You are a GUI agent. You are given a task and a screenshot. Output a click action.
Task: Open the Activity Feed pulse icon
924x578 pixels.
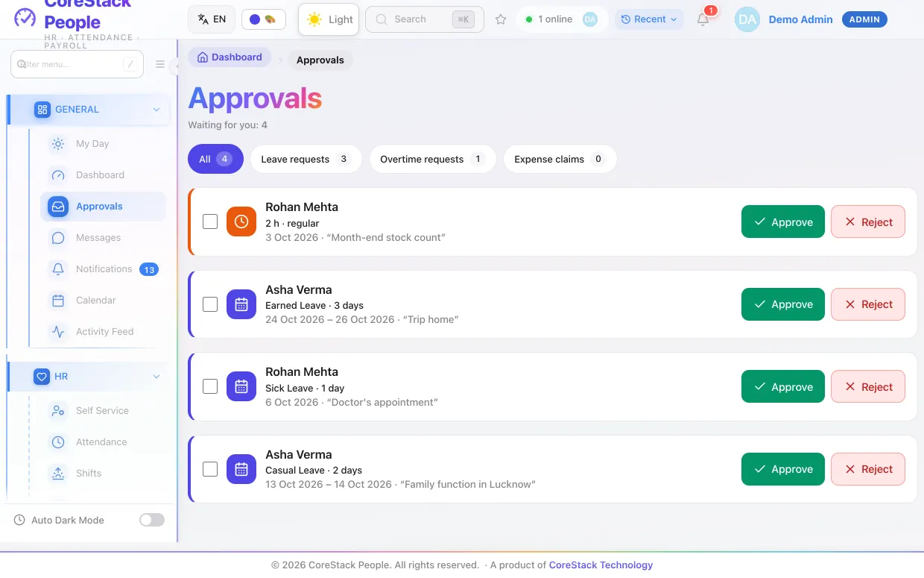(58, 332)
